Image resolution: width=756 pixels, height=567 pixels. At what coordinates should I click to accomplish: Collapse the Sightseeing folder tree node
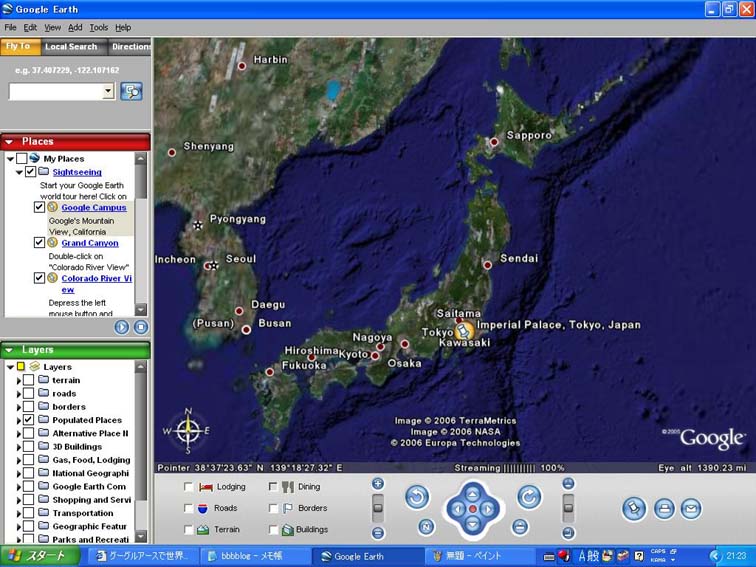[19, 172]
